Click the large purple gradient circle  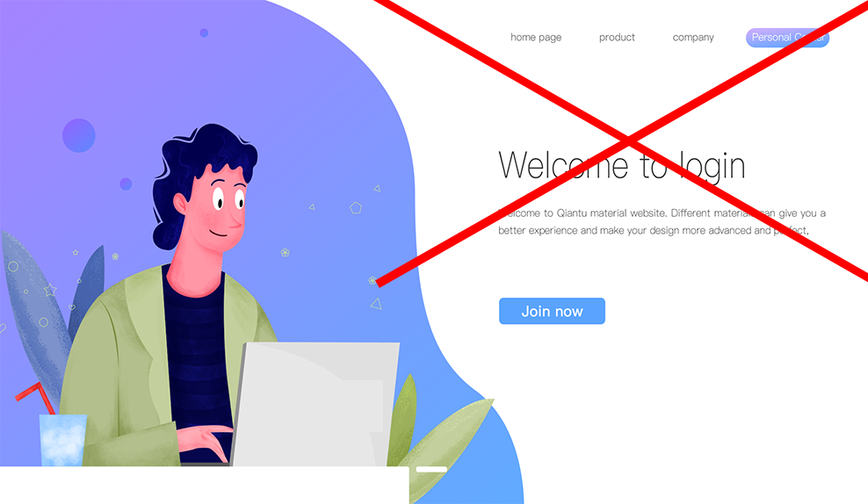tap(78, 135)
